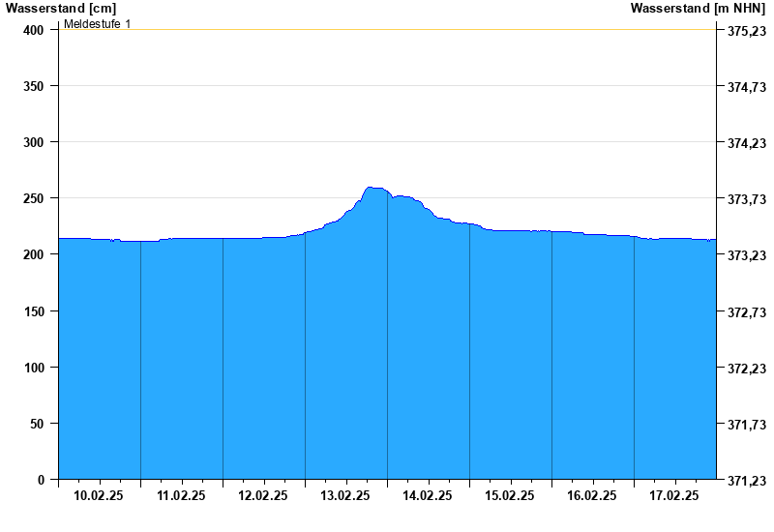Click the 13.02.25 date label
This screenshot has width=774, height=532.
(x=345, y=495)
